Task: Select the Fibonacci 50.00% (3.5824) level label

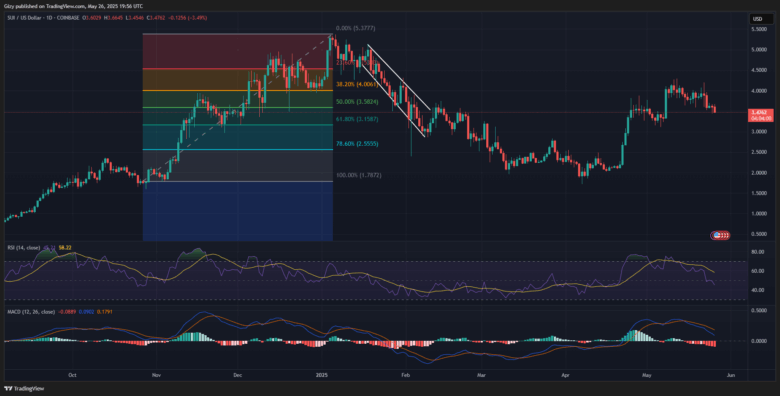Action: click(x=358, y=101)
